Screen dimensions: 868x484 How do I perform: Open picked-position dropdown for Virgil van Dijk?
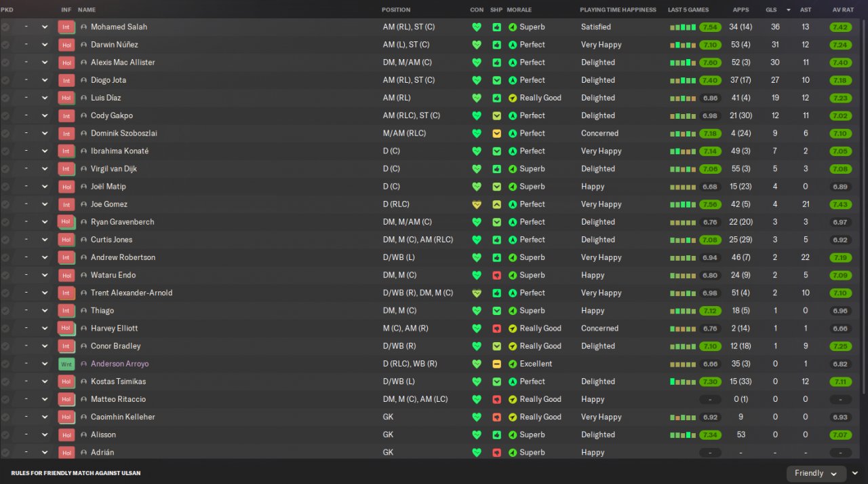point(45,169)
